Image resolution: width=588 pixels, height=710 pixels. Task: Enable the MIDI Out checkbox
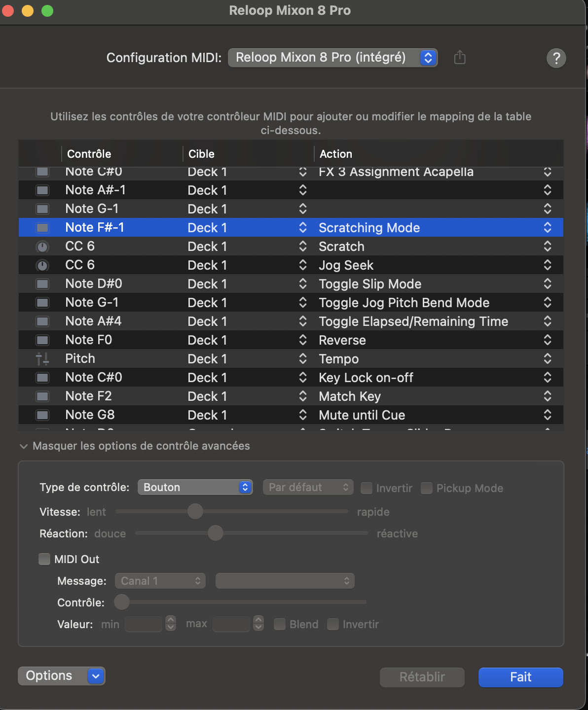click(x=44, y=559)
